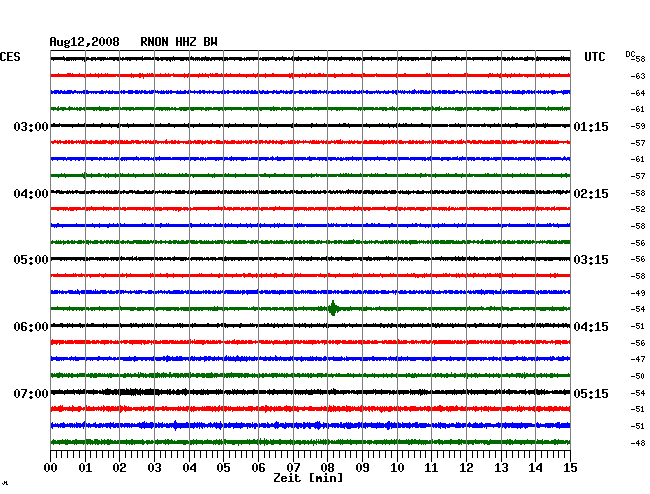Click the CES column header
The image size is (650, 494).
(10, 57)
